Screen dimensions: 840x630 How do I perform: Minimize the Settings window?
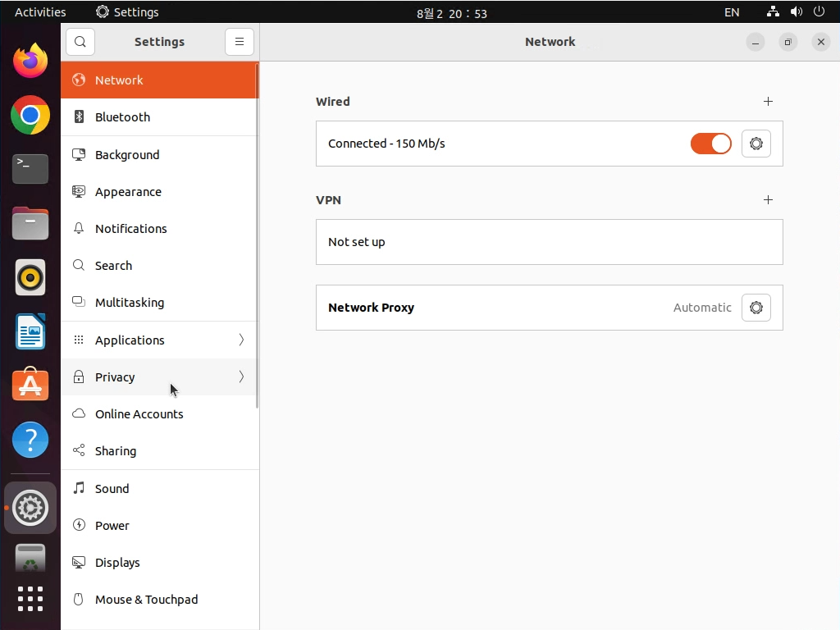(x=755, y=42)
